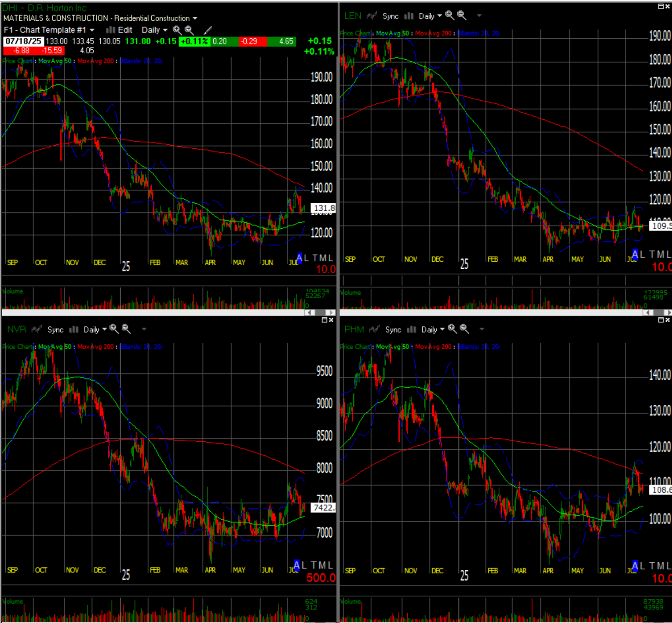
Task: Click the 07/18/25 date field
Action: pos(23,41)
